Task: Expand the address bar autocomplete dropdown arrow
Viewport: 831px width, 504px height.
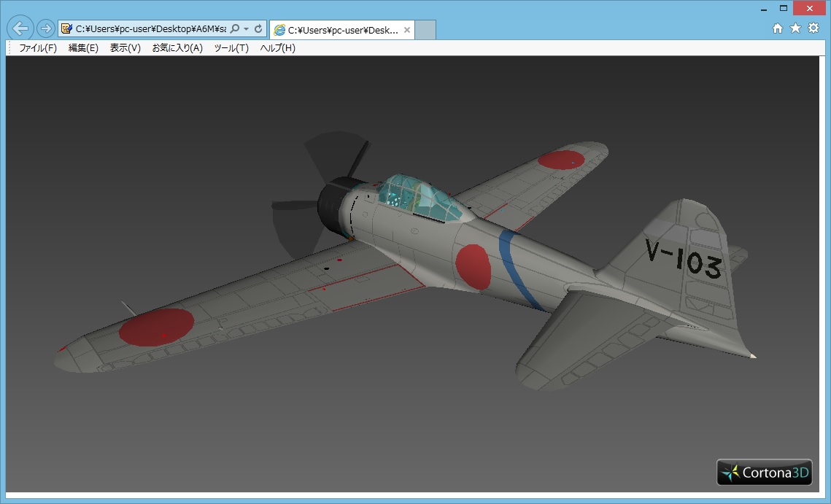Action: click(x=247, y=29)
